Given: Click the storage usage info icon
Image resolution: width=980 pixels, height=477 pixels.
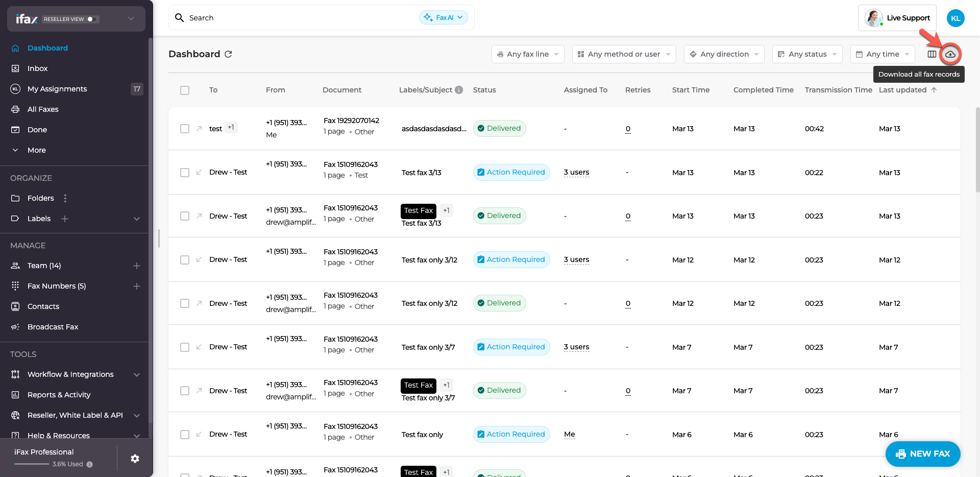Looking at the screenshot, I should [x=90, y=464].
